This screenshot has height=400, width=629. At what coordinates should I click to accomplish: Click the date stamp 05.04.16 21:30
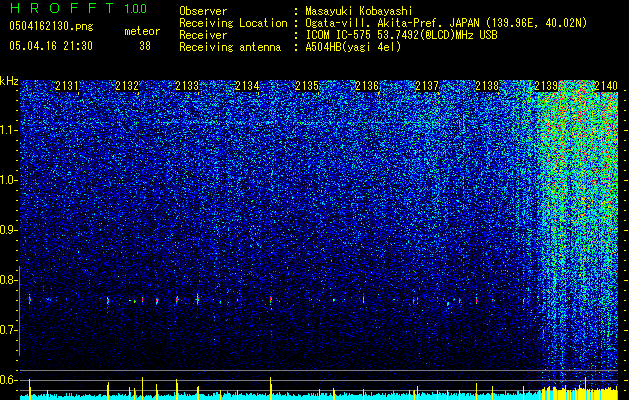click(51, 46)
